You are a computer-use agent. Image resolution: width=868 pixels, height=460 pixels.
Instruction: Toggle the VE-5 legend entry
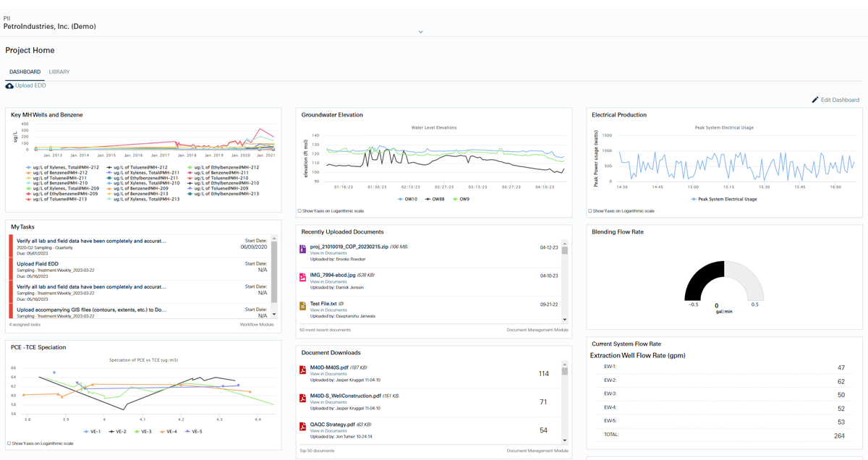coord(193,432)
